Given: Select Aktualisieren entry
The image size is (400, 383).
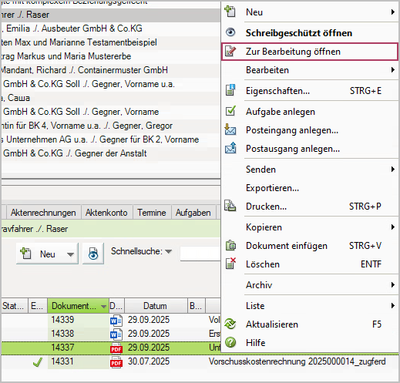Looking at the screenshot, I should (310, 324).
